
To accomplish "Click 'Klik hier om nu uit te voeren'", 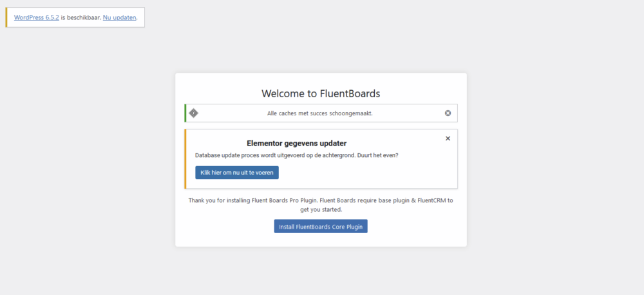I will click(237, 173).
